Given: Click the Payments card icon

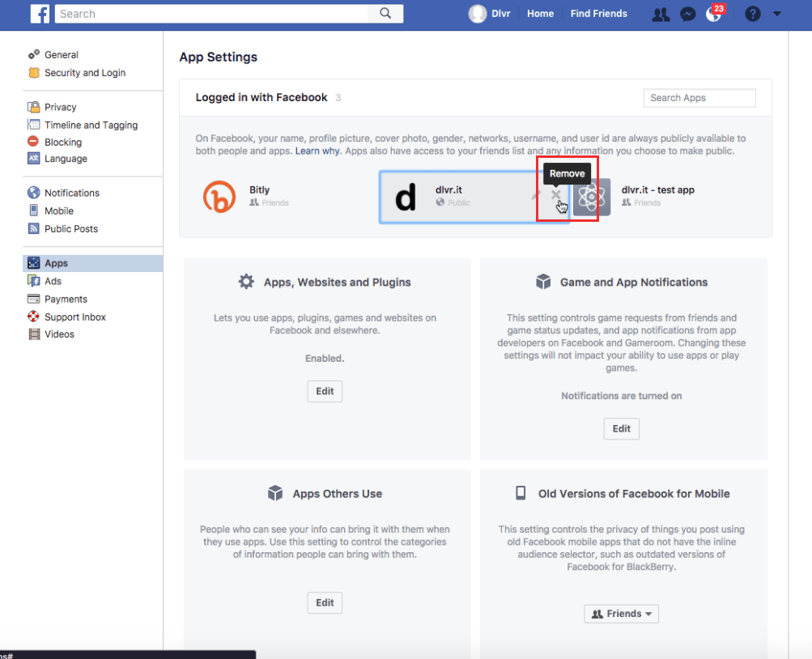Looking at the screenshot, I should 34,299.
